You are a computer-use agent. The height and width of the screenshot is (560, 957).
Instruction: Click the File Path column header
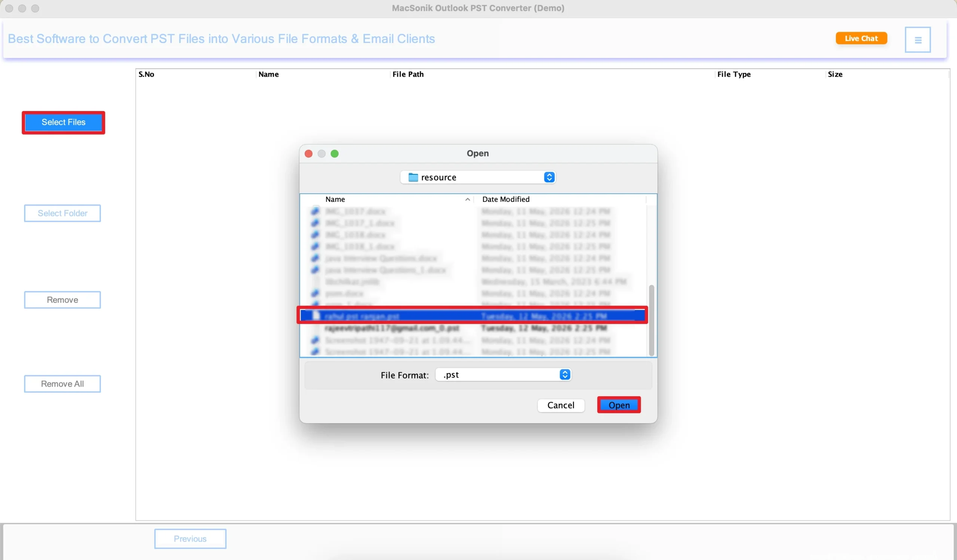pos(408,74)
